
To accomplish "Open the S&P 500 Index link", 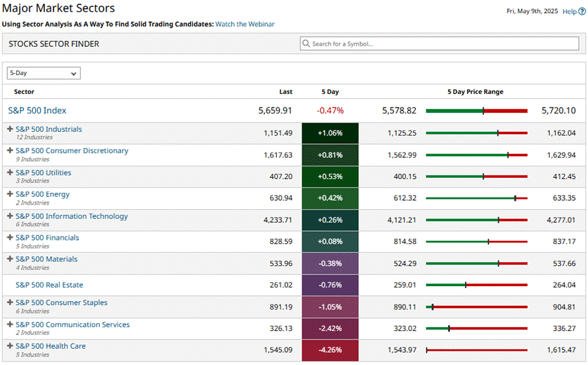I will click(37, 110).
